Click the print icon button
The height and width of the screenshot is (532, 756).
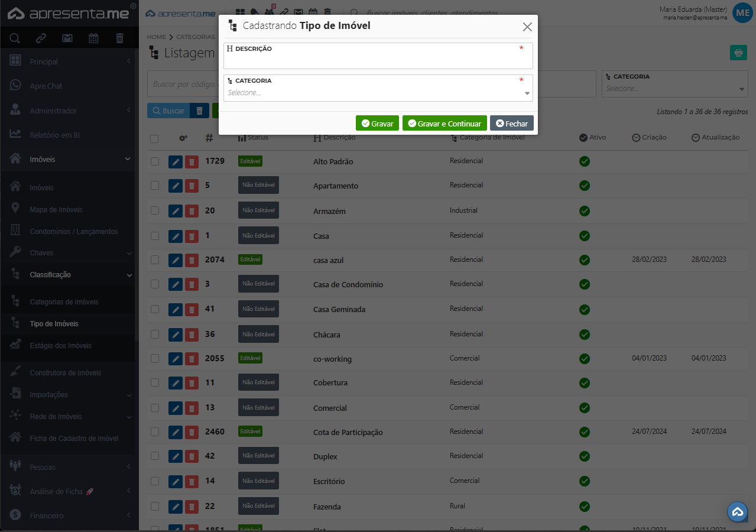click(x=738, y=53)
